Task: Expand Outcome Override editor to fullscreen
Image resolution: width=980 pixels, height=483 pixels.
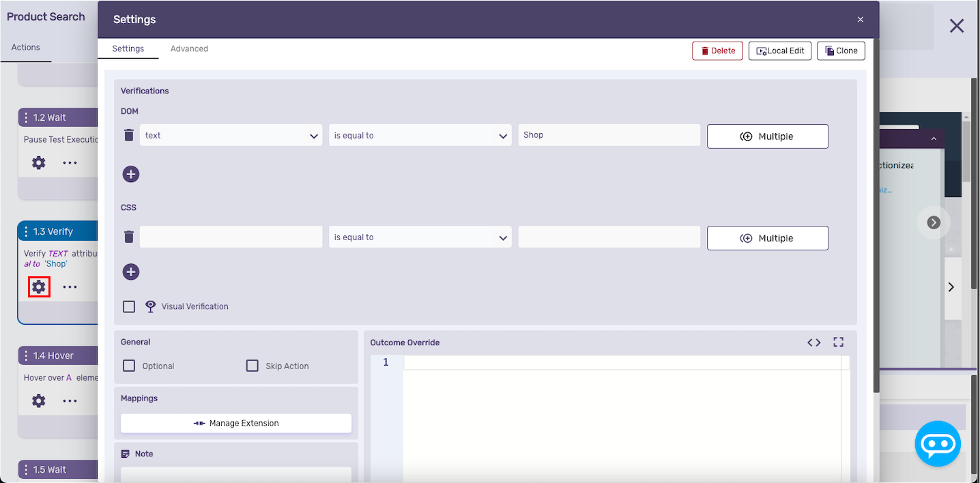Action: (839, 342)
